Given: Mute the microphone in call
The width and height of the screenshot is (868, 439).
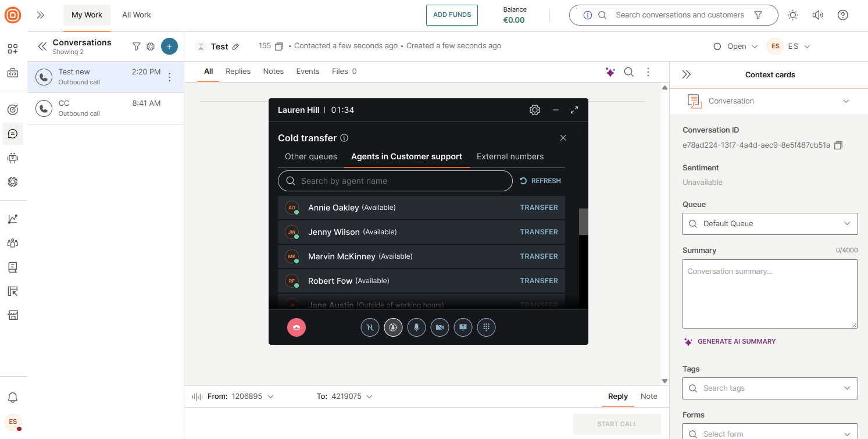Looking at the screenshot, I should 416,327.
